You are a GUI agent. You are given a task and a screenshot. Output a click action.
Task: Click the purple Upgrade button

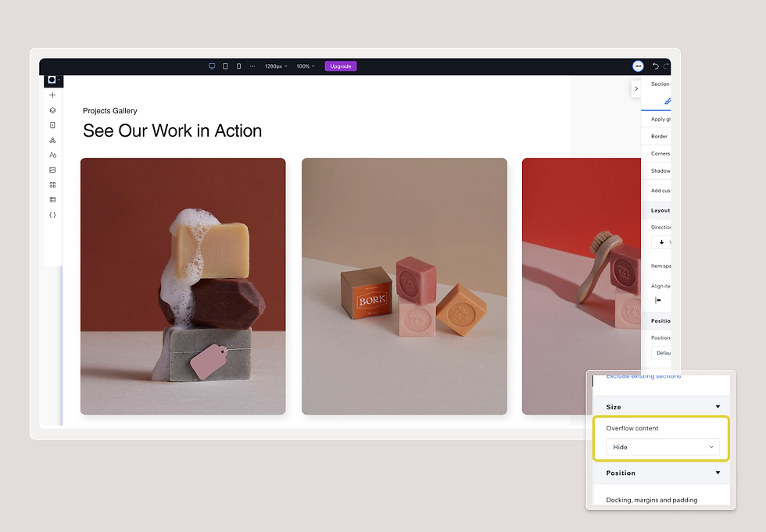(341, 66)
